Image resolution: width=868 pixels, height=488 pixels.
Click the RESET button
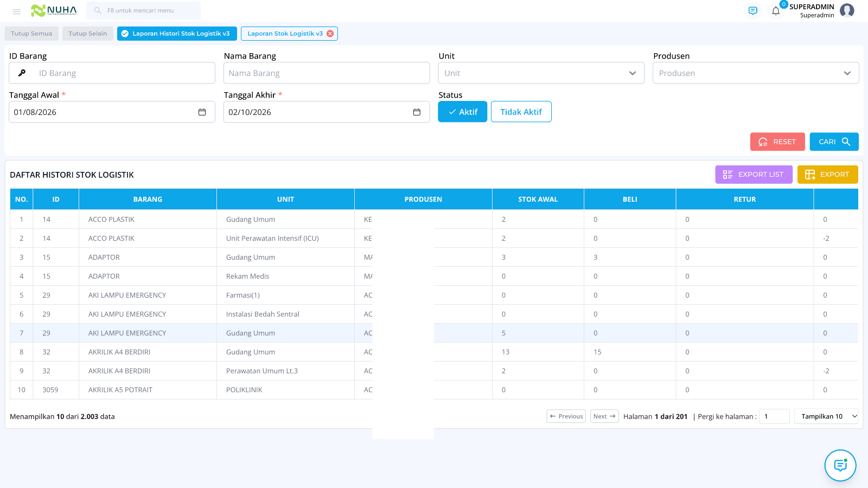click(x=777, y=142)
